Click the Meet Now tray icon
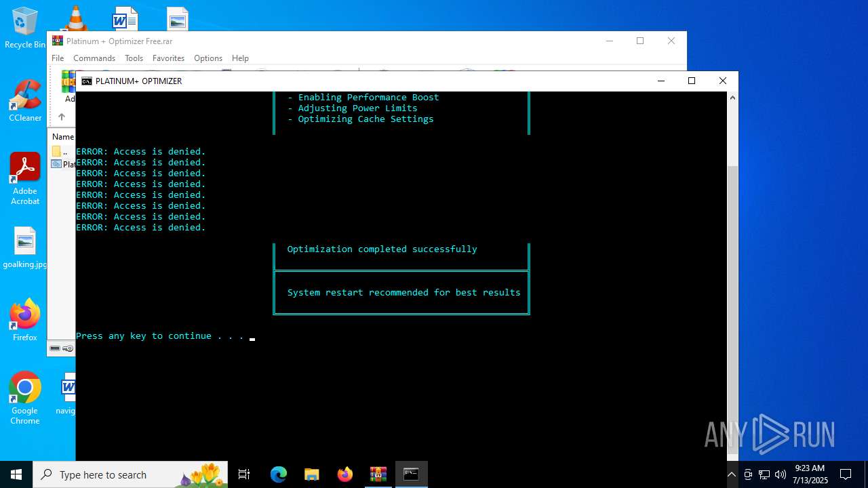This screenshot has height=488, width=868. 748,474
